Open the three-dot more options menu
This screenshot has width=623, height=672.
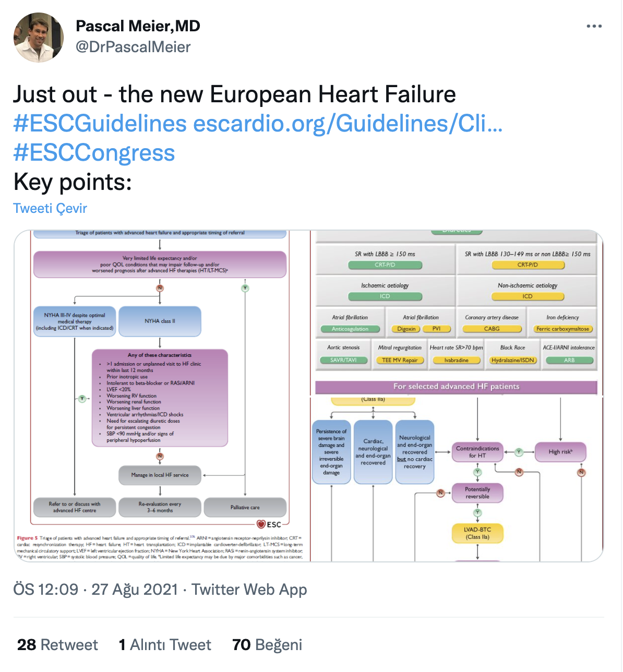594,26
